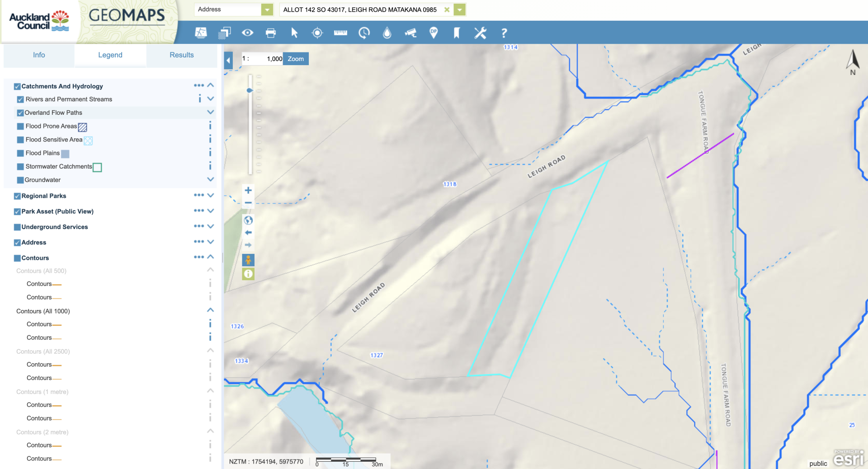Uncheck Rivers and Permanent Streams layer
Image resolution: width=868 pixels, height=469 pixels.
pos(20,99)
